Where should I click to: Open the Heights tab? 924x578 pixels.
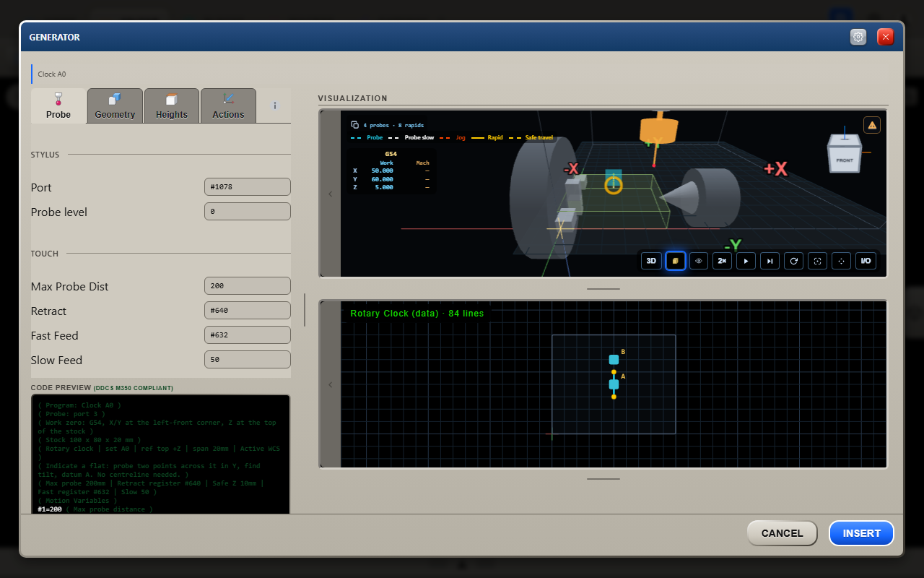tap(172, 105)
